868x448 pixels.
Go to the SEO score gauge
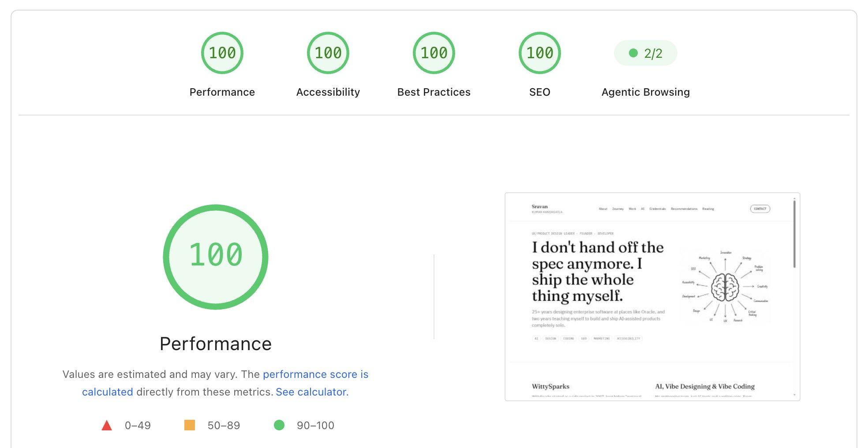tap(540, 53)
